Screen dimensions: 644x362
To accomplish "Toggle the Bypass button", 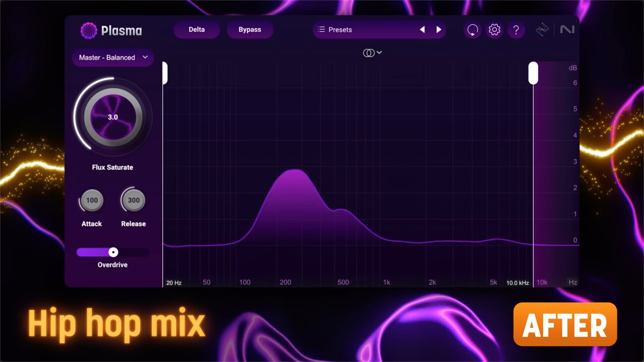I will (x=250, y=29).
